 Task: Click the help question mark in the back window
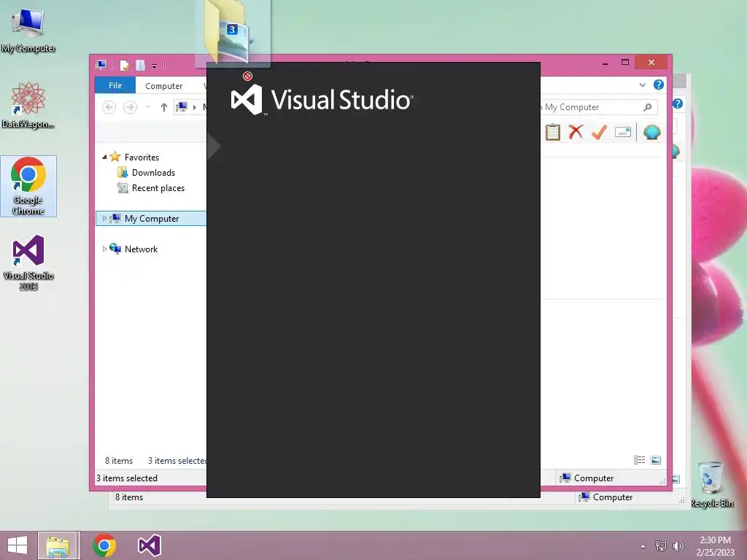pyautogui.click(x=678, y=104)
